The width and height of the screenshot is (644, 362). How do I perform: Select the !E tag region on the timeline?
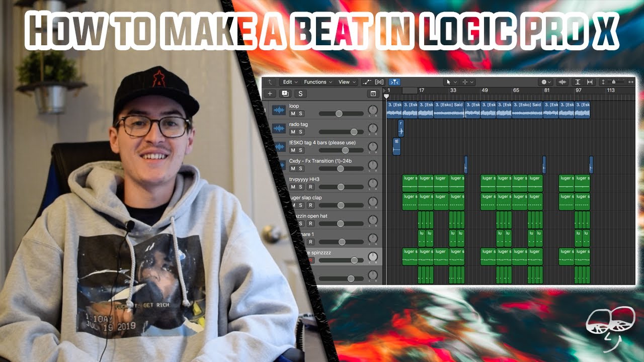click(x=396, y=146)
